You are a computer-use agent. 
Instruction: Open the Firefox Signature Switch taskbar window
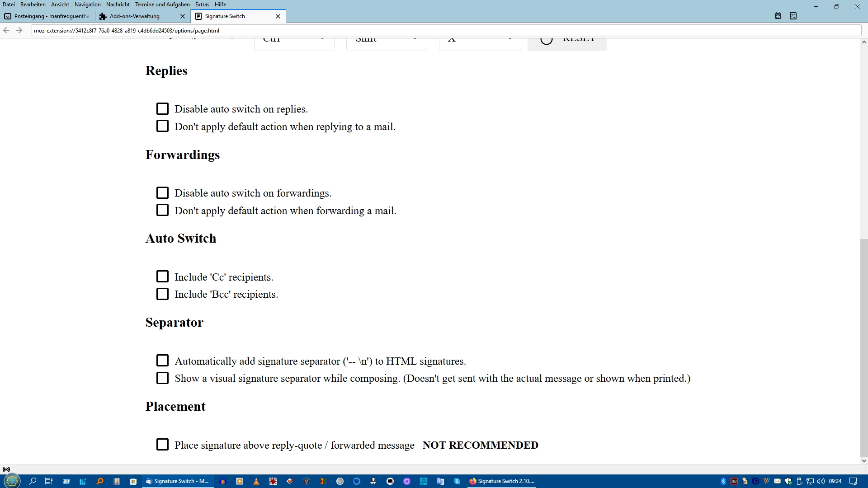coord(502,481)
